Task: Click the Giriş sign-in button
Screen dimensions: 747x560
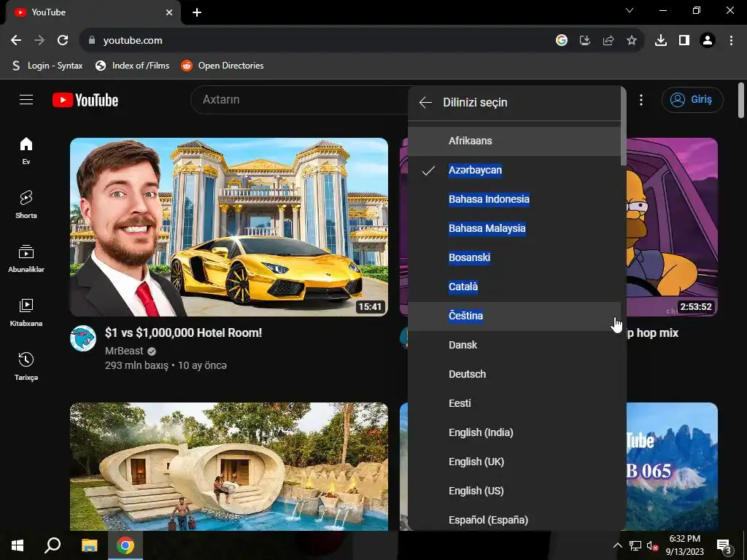Action: tap(692, 99)
